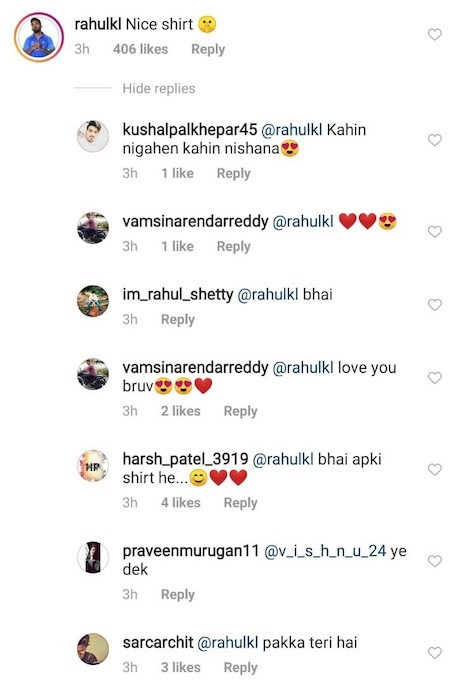Tap heart on harsh_patel_3919's reply
The height and width of the screenshot is (689, 467).
point(434,469)
